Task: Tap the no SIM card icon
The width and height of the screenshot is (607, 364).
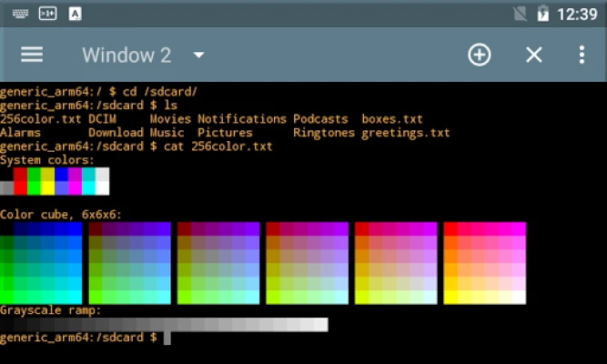Action: [x=520, y=14]
